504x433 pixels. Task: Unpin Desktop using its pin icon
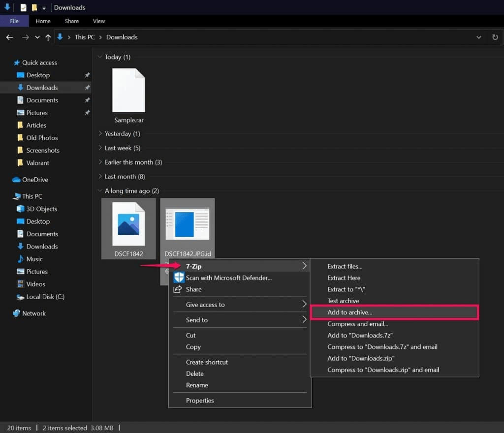click(87, 75)
